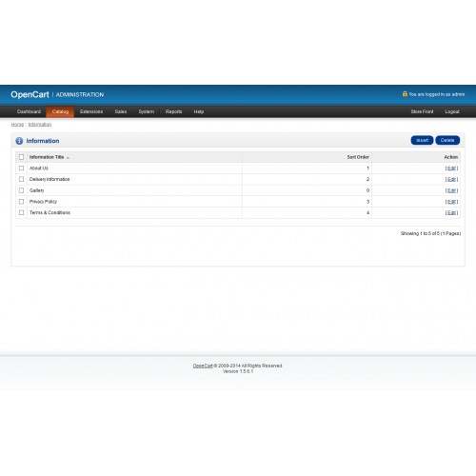Screen dimensions: 476x476
Task: Edit the Privacy Policy entry
Action: coord(451,202)
